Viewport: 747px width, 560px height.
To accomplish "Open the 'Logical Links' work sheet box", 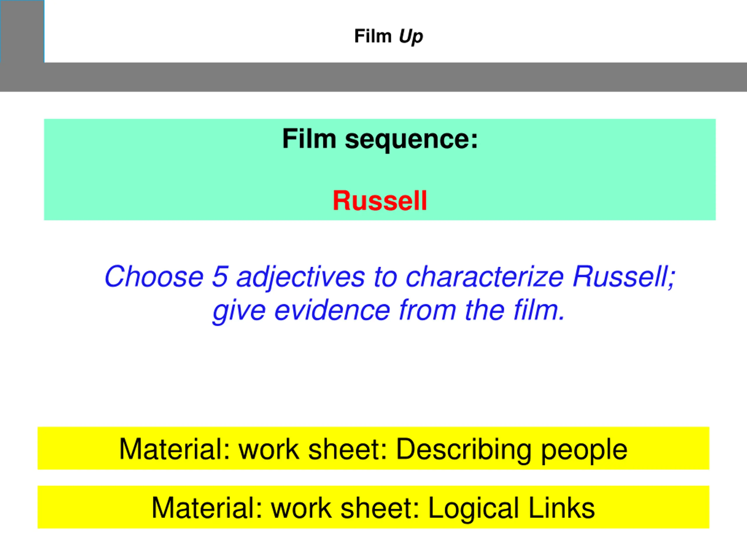I will pos(373,507).
